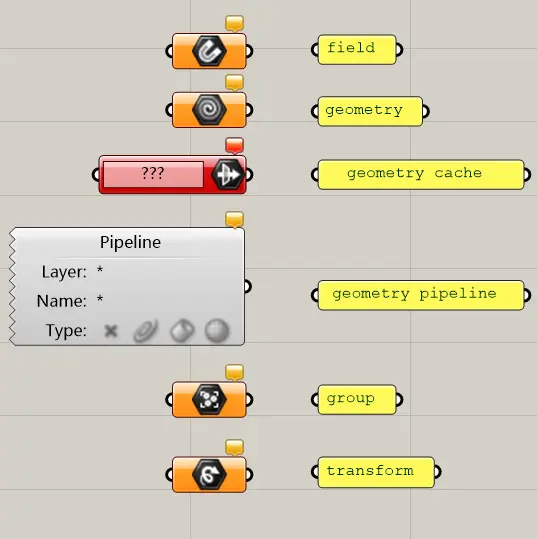The height and width of the screenshot is (539, 537).
Task: Click the Pipeline component title
Action: click(130, 242)
